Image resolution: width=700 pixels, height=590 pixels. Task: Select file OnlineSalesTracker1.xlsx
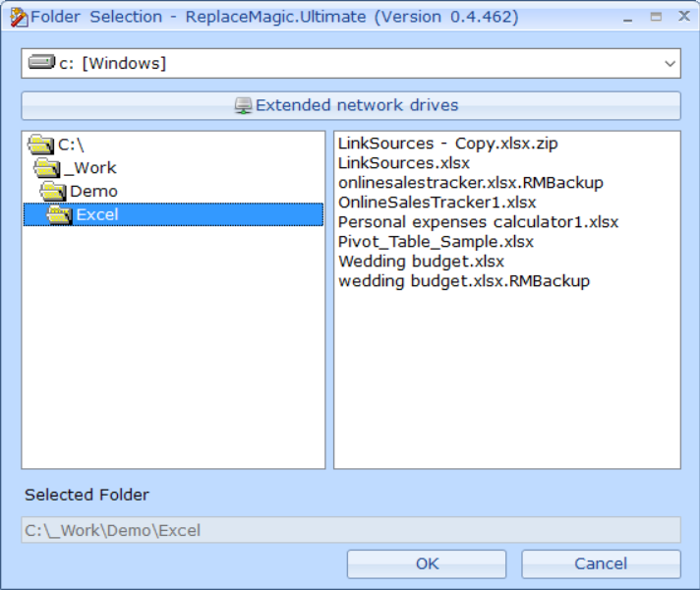tap(437, 203)
